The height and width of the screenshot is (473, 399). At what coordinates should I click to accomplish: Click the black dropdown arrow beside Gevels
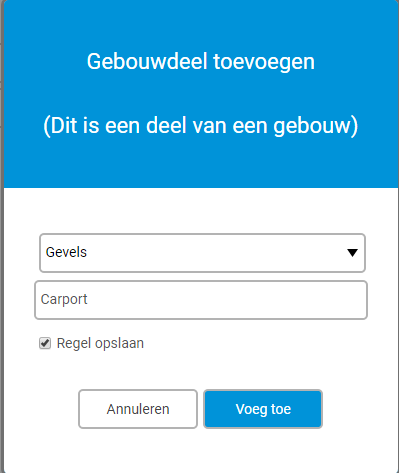pyautogui.click(x=352, y=253)
